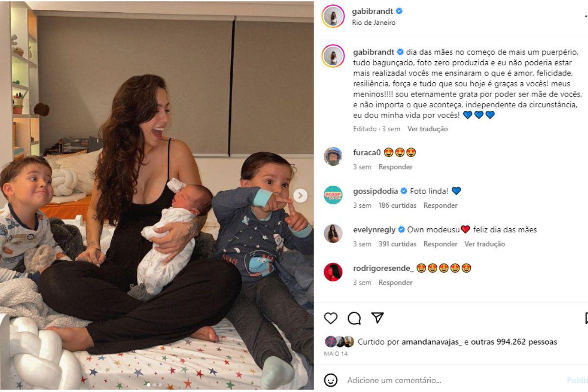Open amandanavajas_ from liked-by line
Screen dimensions: 588x392
pyautogui.click(x=432, y=342)
